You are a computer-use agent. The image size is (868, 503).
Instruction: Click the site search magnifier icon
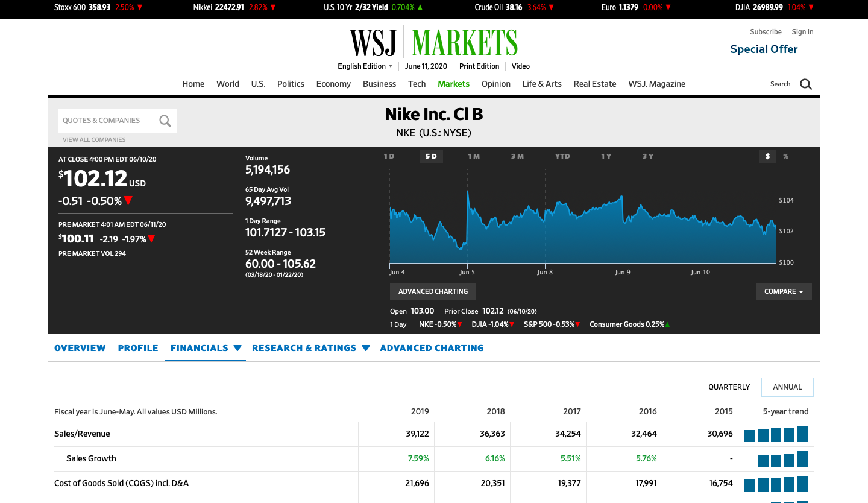(806, 84)
